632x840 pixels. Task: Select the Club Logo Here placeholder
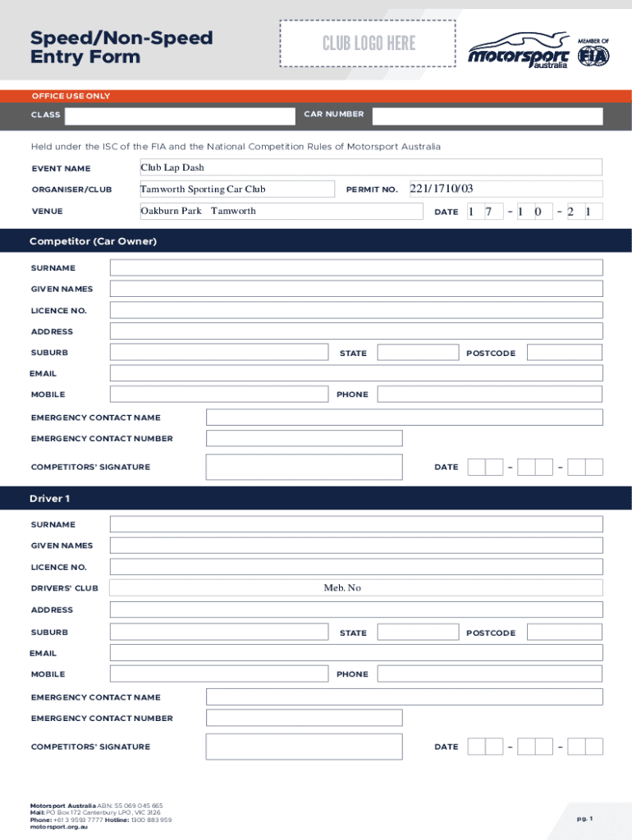[368, 43]
